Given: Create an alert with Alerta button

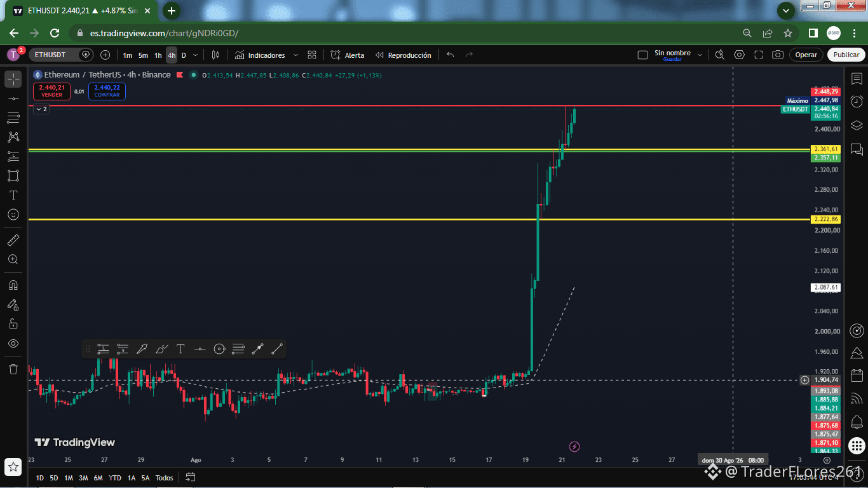Looking at the screenshot, I should [348, 55].
